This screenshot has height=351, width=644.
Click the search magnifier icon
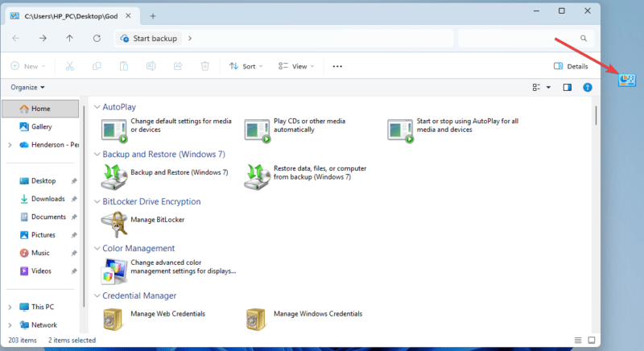point(583,38)
